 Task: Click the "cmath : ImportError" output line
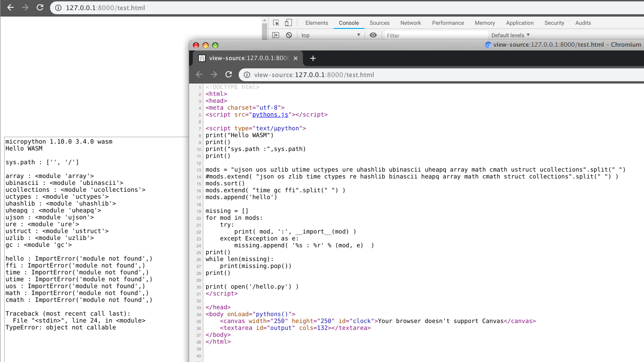[x=79, y=300]
